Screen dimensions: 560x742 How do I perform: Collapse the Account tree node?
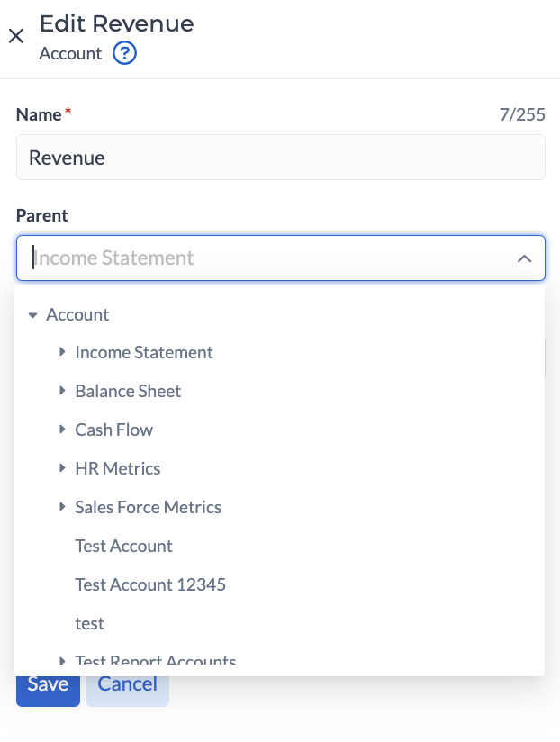click(33, 315)
